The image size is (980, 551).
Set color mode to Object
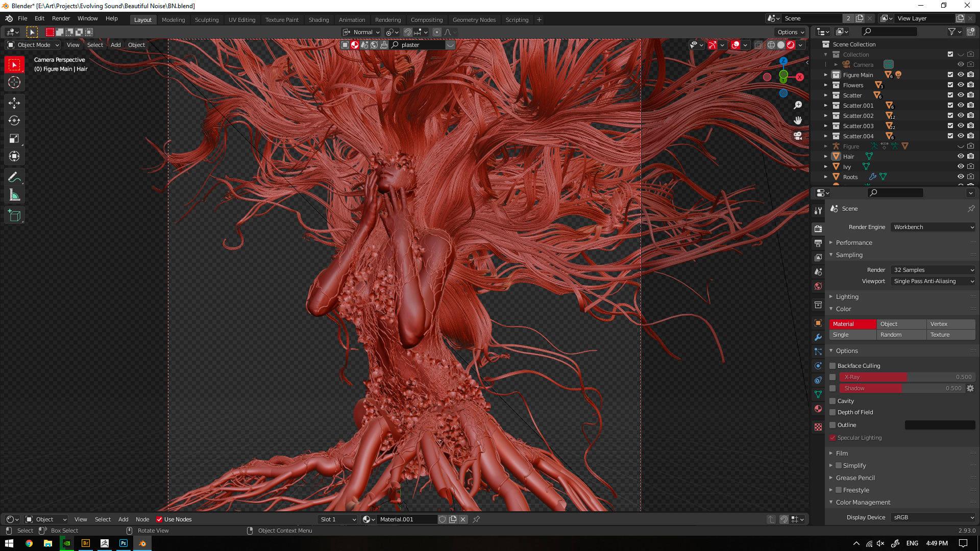click(901, 324)
